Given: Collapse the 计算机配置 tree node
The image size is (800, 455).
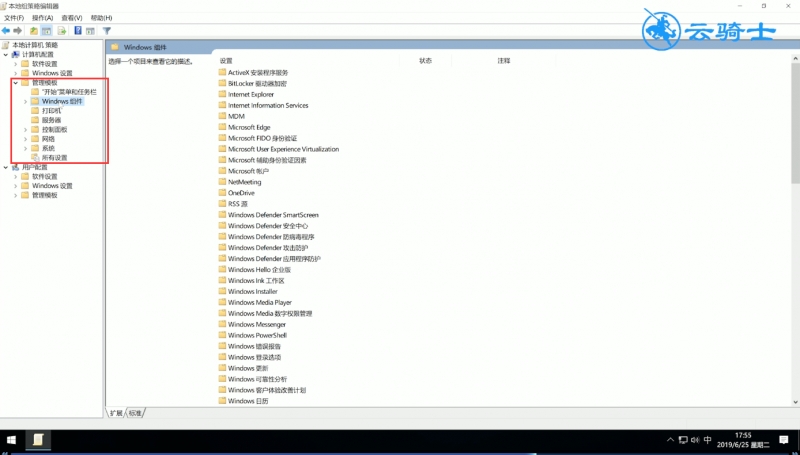Looking at the screenshot, I should 6,55.
